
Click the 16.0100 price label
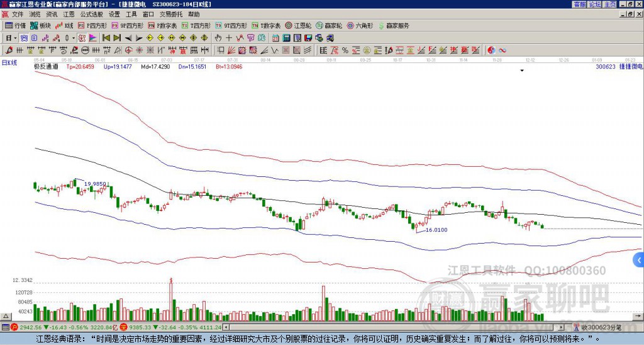pos(436,230)
